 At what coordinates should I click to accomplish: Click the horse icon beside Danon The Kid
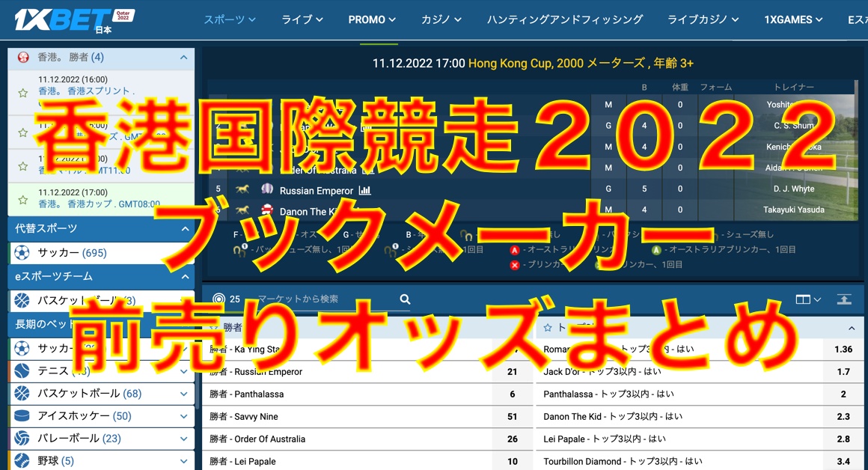point(242,210)
